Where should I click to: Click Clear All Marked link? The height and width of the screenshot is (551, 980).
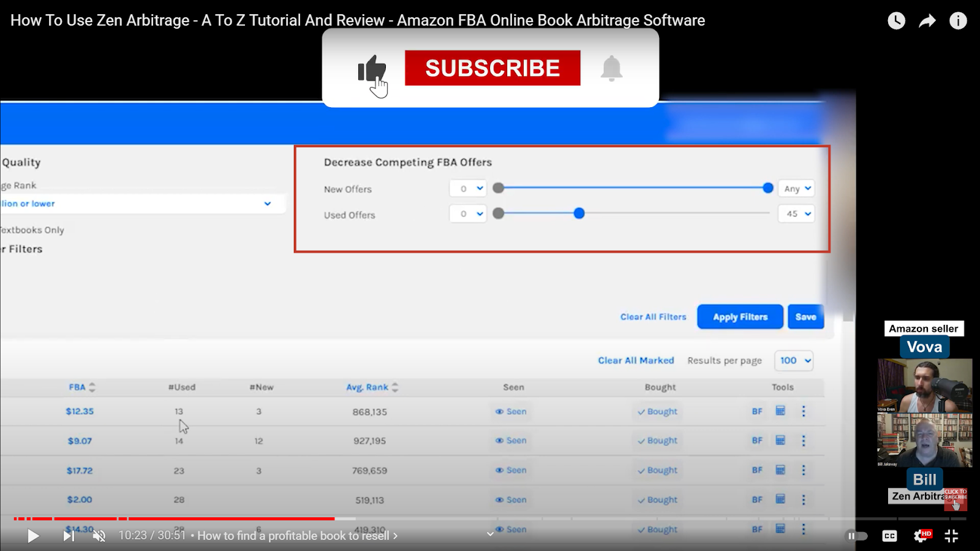point(636,360)
